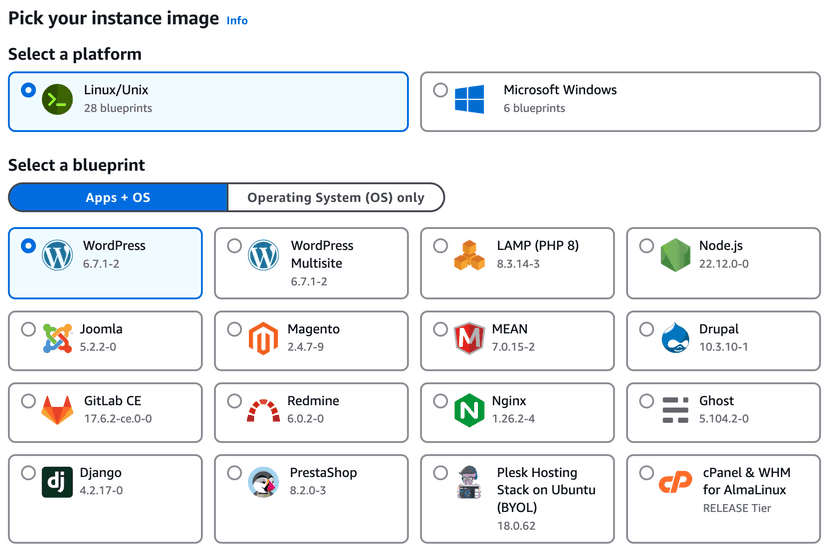
Task: Click the Joomla logo icon
Action: (x=57, y=339)
